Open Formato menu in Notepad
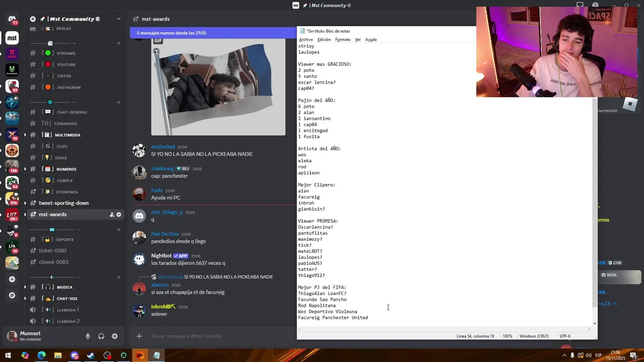Image resolution: width=644 pixels, height=362 pixels. coord(343,39)
